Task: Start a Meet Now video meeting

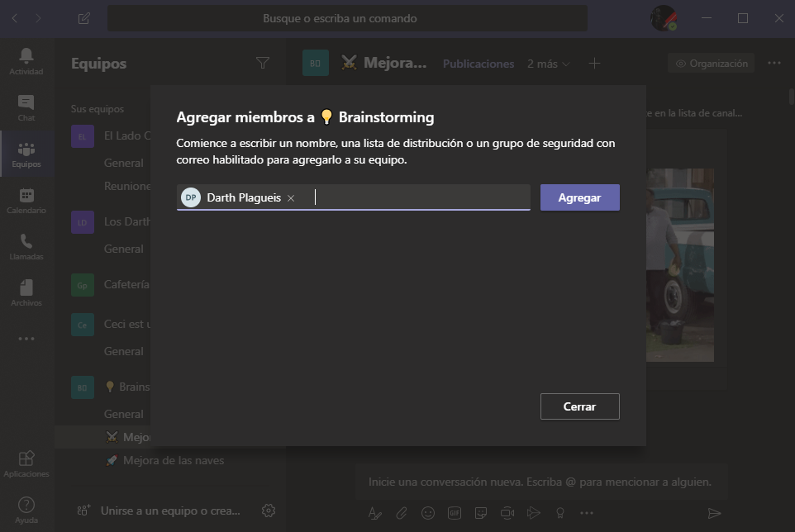Action: tap(507, 512)
